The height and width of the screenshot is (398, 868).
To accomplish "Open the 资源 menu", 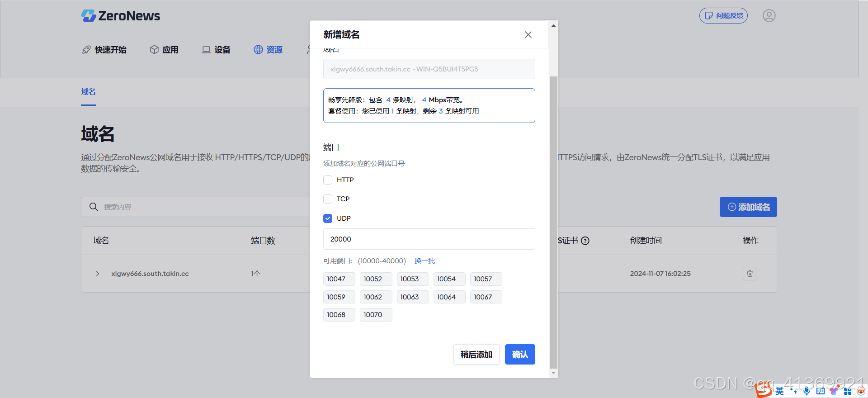I will 268,50.
